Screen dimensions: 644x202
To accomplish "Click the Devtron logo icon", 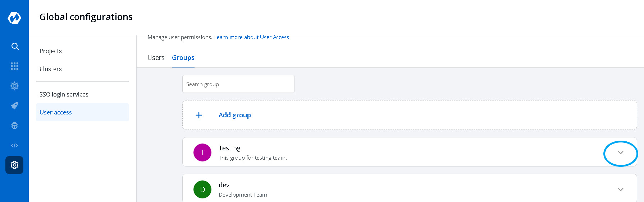I will point(14,18).
